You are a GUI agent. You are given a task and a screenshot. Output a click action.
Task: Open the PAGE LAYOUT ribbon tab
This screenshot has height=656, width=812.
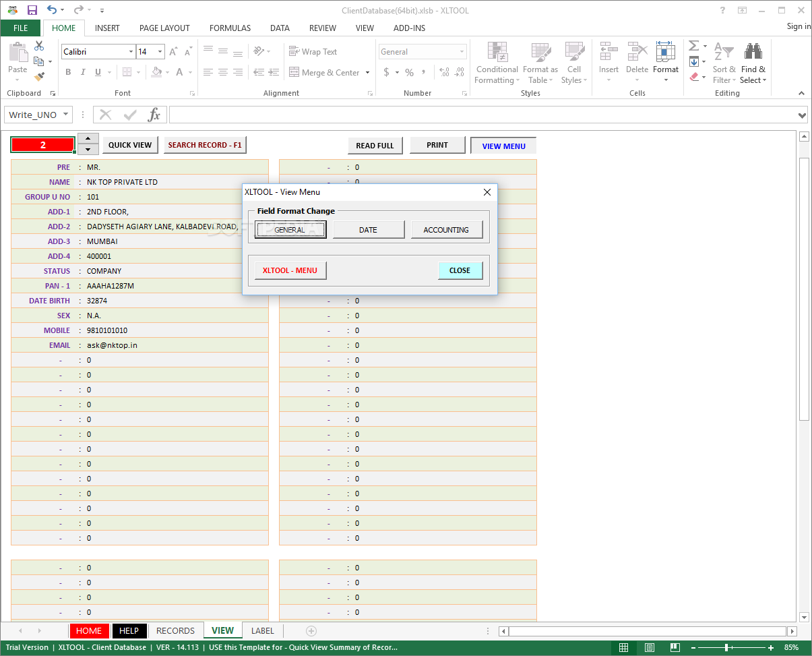coord(164,28)
